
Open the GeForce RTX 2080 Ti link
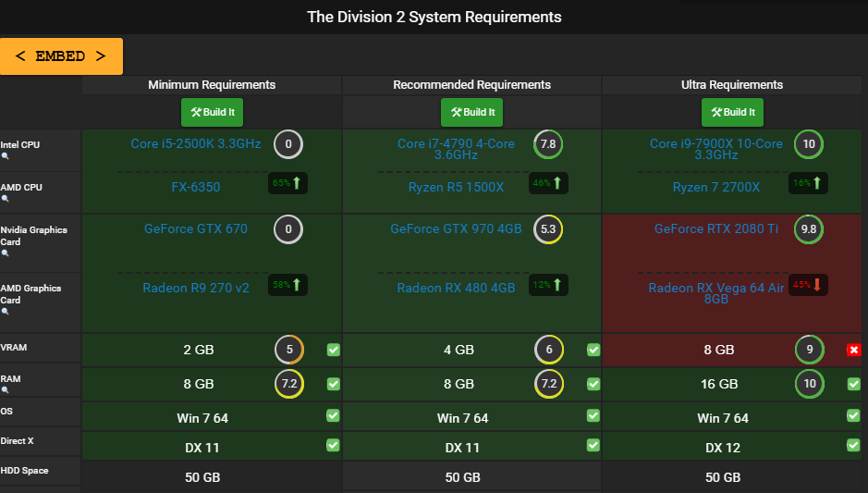click(716, 228)
